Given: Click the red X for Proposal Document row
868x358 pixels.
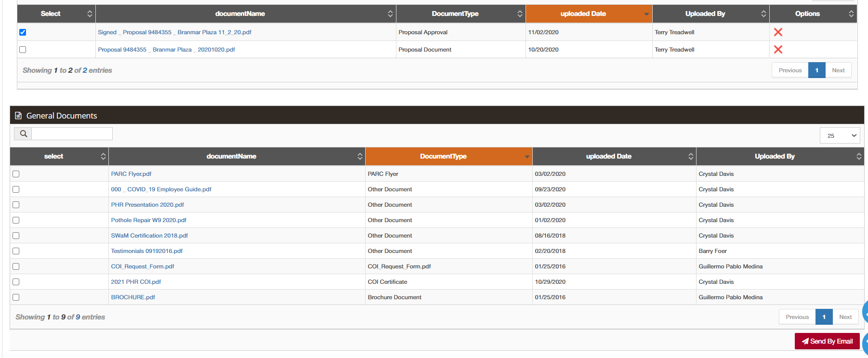Looking at the screenshot, I should [778, 50].
